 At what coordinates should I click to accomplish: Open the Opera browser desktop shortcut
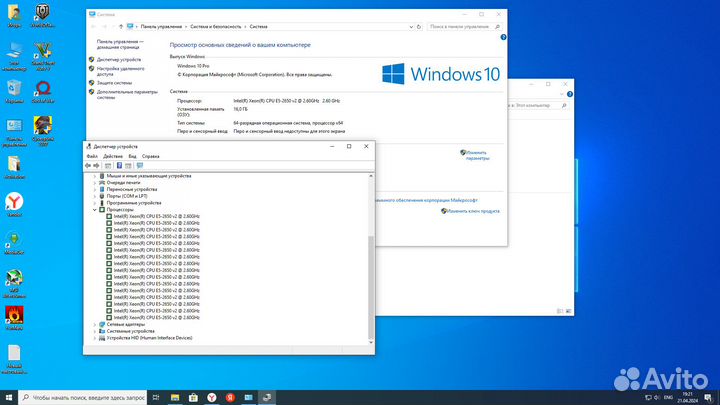pos(43,89)
